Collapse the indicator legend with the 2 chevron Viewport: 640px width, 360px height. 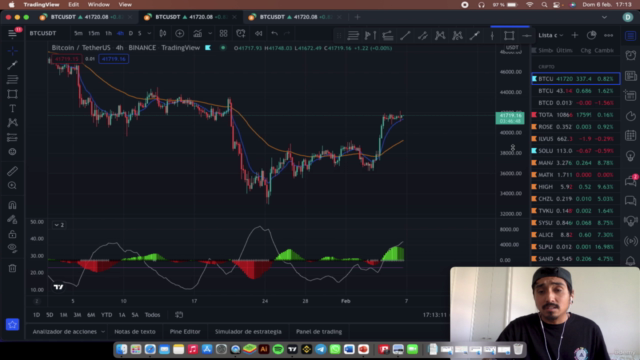click(59, 225)
